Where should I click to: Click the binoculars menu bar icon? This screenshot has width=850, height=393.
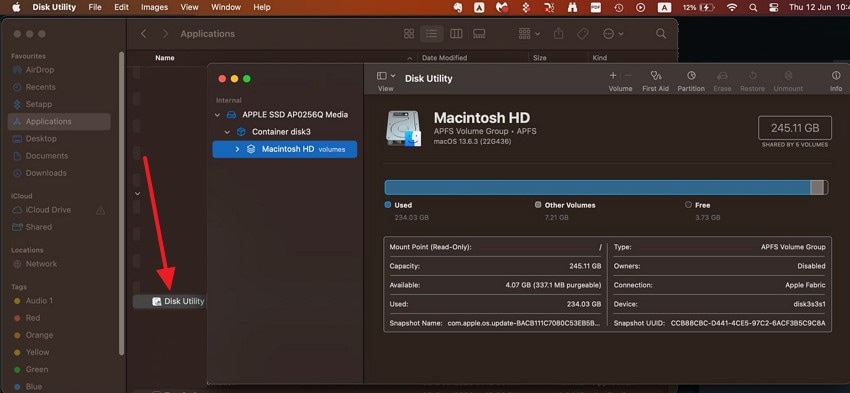pos(572,8)
